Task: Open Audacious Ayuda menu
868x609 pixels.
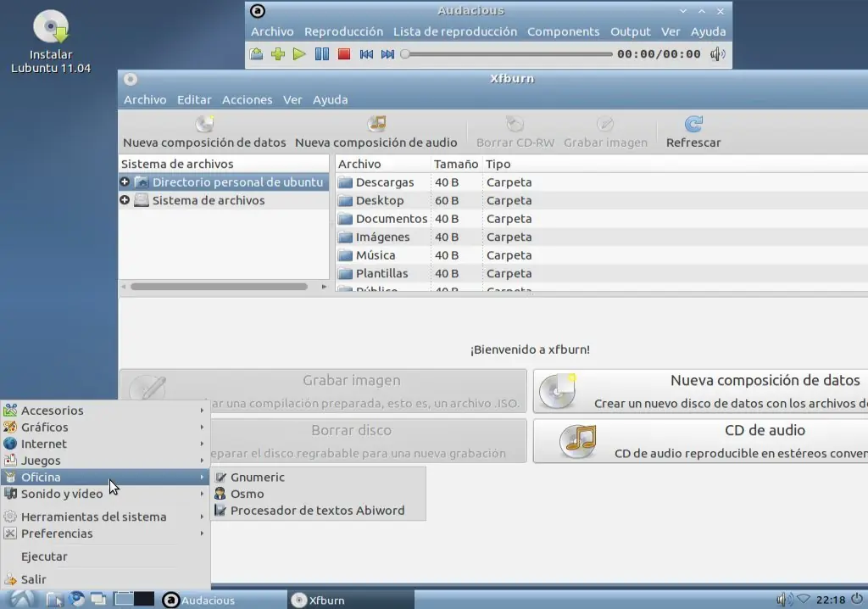Action: (x=708, y=31)
